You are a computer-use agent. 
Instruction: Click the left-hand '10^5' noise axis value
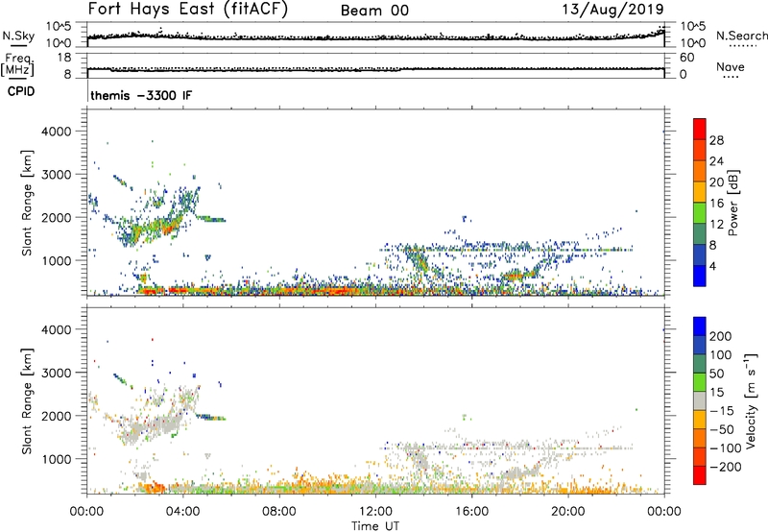click(59, 27)
